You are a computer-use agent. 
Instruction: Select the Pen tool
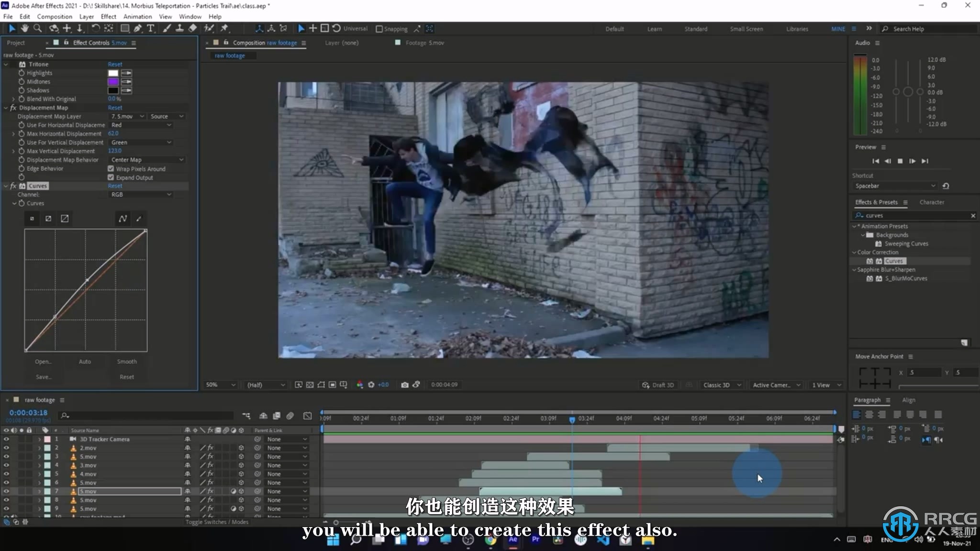pyautogui.click(x=138, y=29)
